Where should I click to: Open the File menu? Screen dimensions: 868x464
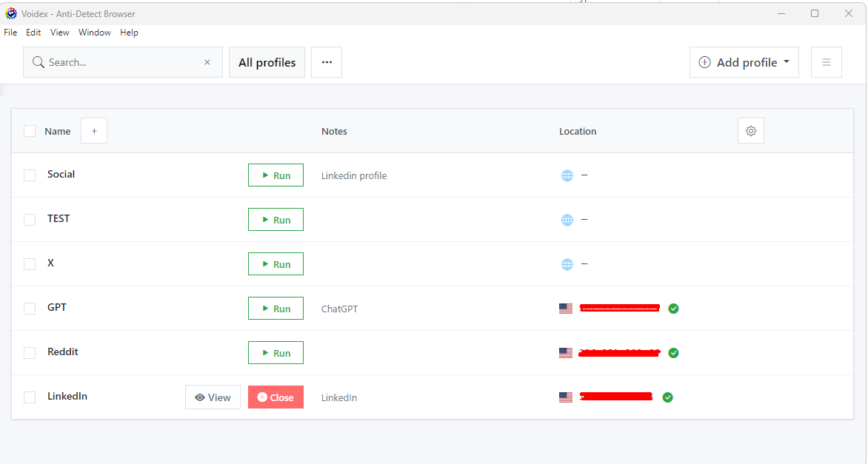click(10, 33)
